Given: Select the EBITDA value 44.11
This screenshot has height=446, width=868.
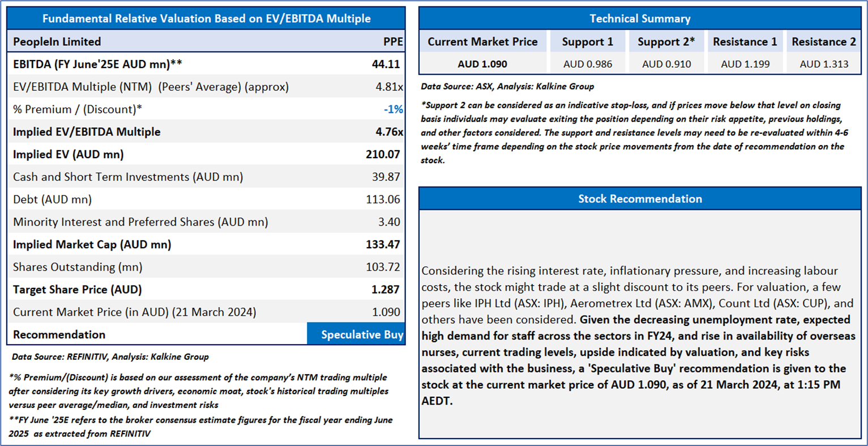Looking at the screenshot, I should (386, 64).
